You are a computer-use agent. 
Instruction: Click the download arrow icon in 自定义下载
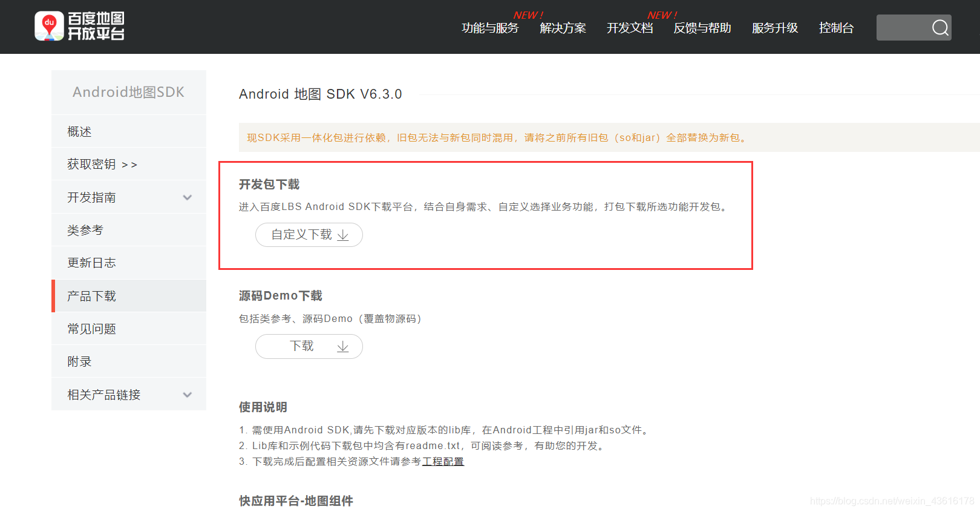coord(343,235)
